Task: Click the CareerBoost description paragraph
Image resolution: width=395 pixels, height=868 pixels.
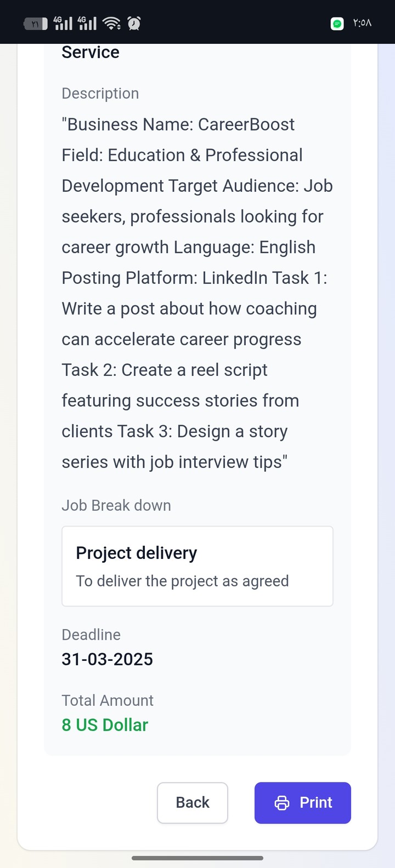Action: [x=197, y=293]
